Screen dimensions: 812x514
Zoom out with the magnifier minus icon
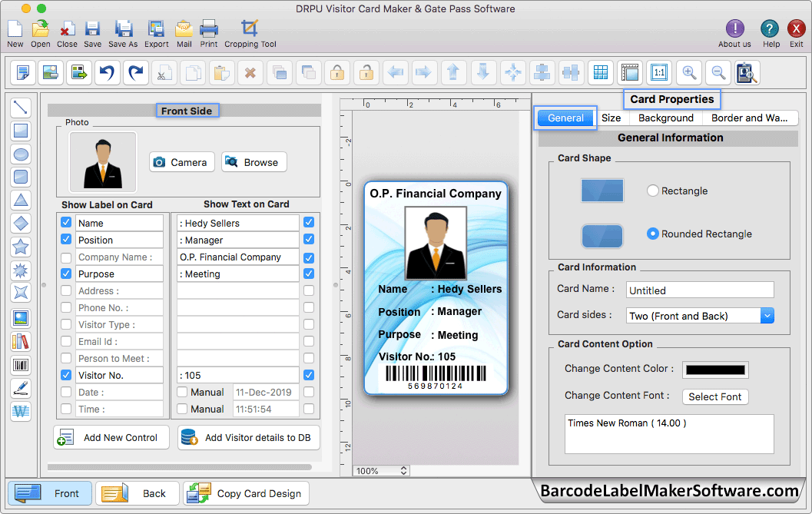pyautogui.click(x=718, y=72)
